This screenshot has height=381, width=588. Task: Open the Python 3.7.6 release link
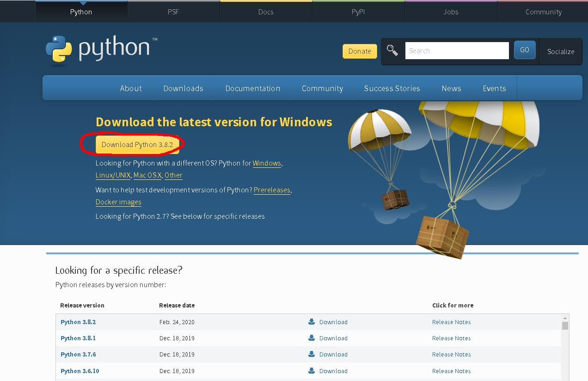[78, 354]
